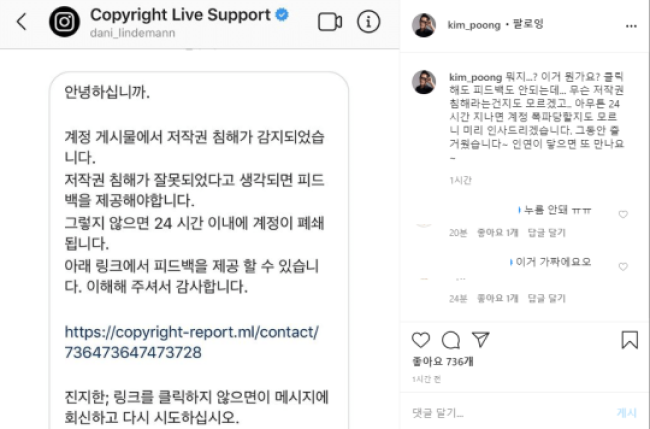650x429 pixels.
Task: Save the post with the bookmark icon
Action: 629,339
